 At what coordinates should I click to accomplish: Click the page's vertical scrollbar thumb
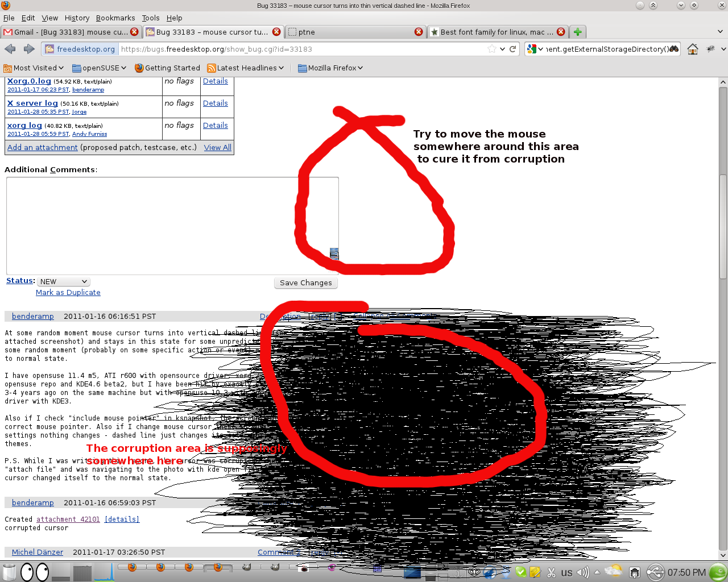[x=723, y=227]
